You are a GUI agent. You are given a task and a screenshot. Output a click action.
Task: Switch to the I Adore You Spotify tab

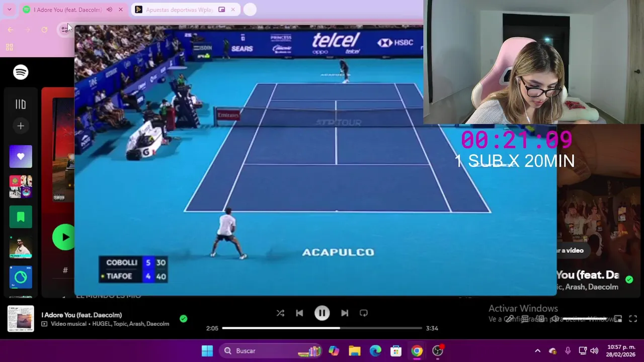click(x=74, y=10)
